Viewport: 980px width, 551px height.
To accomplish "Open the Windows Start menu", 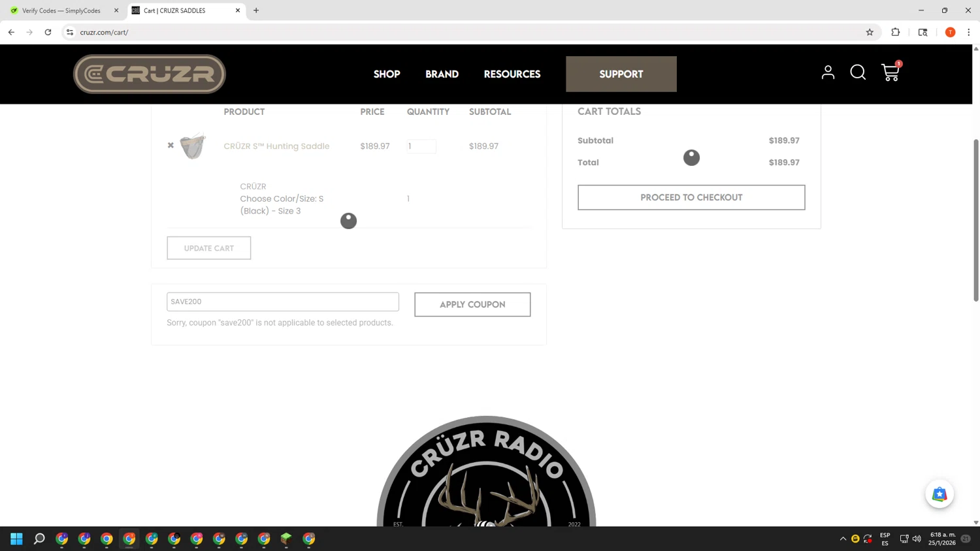I will click(x=17, y=539).
